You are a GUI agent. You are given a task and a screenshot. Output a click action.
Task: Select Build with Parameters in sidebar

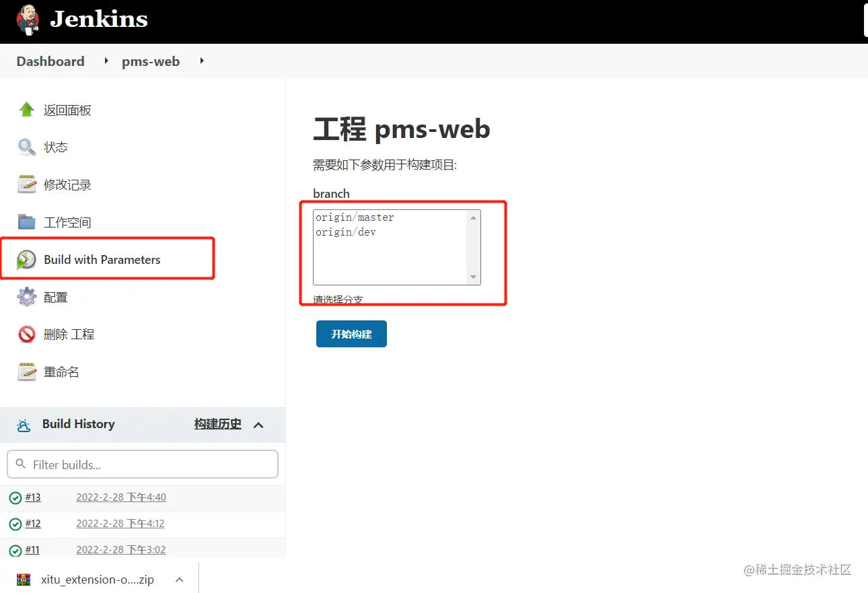(102, 260)
